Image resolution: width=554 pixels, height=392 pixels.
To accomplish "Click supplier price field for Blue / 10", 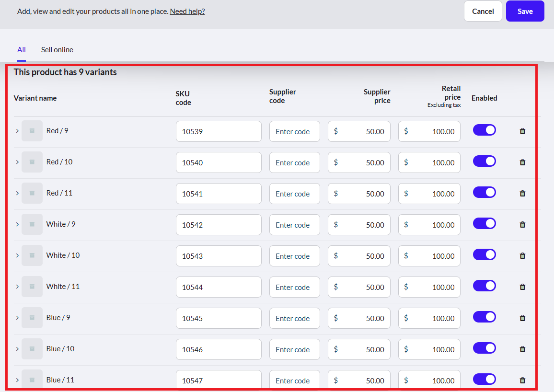I will [359, 349].
